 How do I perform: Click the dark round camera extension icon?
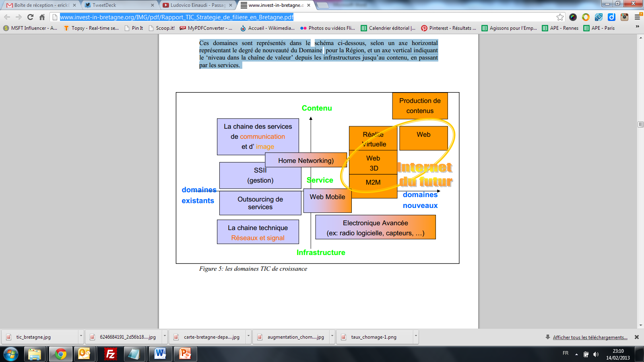tap(573, 17)
